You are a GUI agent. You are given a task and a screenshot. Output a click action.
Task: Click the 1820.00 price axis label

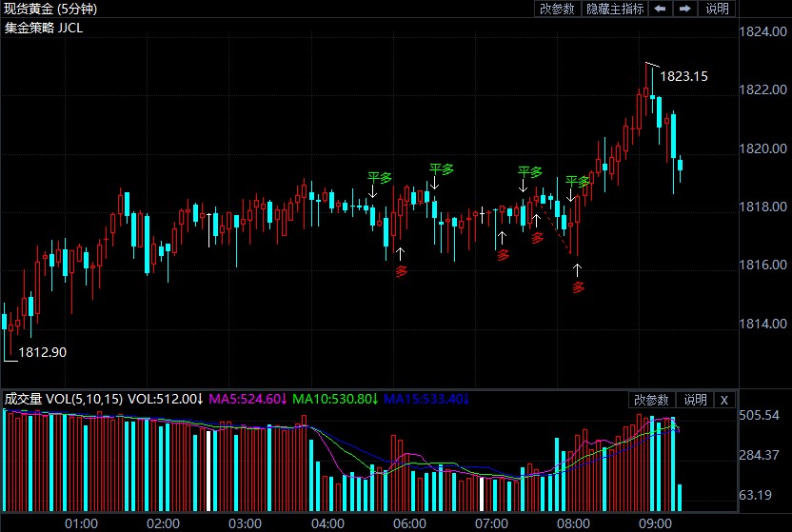pyautogui.click(x=762, y=148)
